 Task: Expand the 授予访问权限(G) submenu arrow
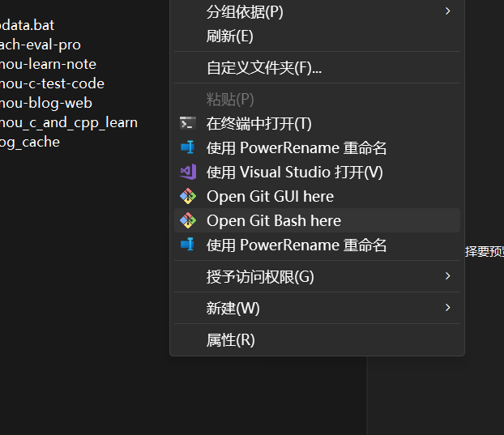point(447,276)
